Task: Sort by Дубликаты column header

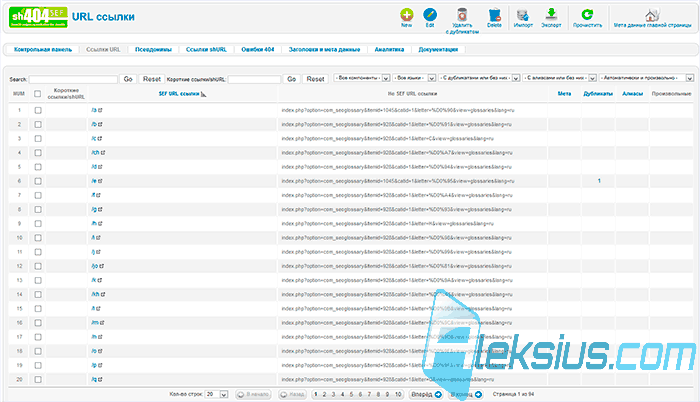Action: [598, 94]
